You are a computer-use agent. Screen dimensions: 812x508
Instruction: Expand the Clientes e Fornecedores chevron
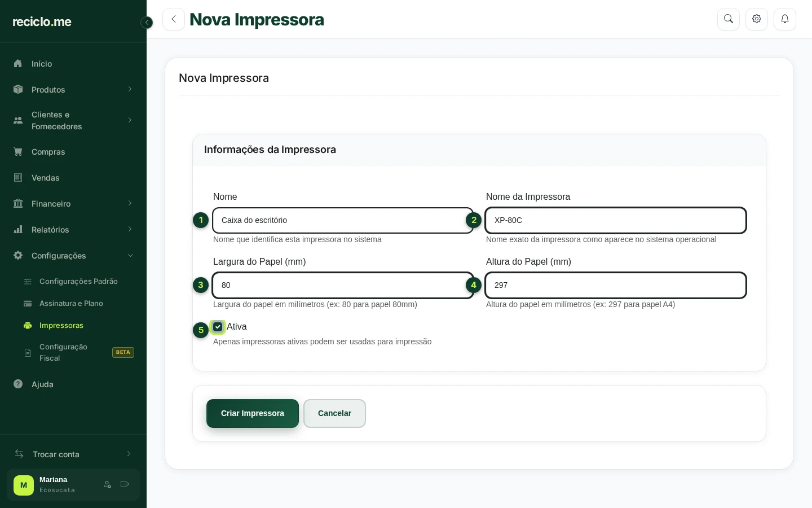130,120
